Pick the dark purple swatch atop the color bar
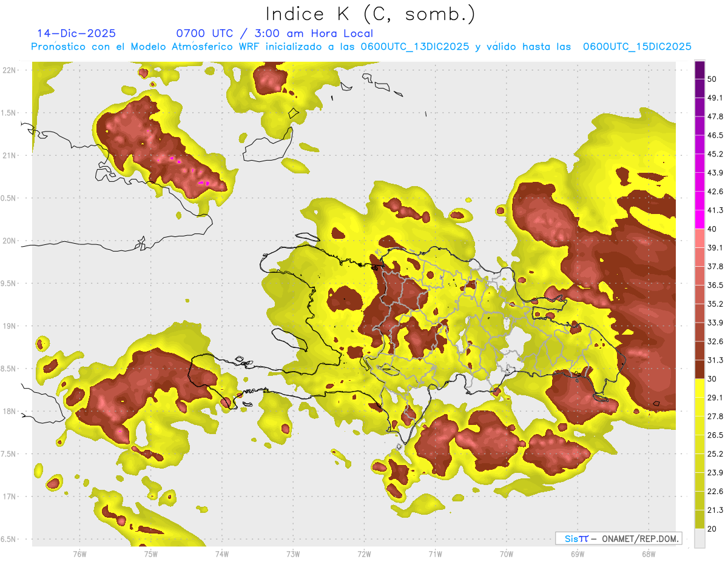Screen dimensions: 728x562 (x=699, y=70)
